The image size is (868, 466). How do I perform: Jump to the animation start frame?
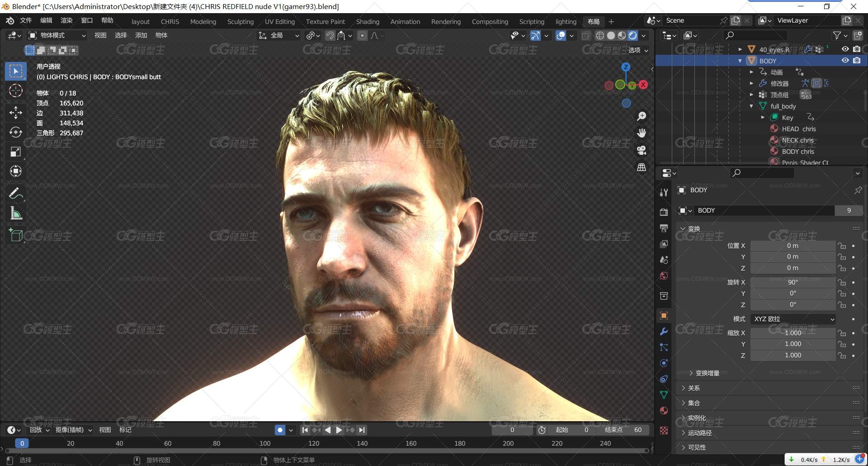point(305,430)
